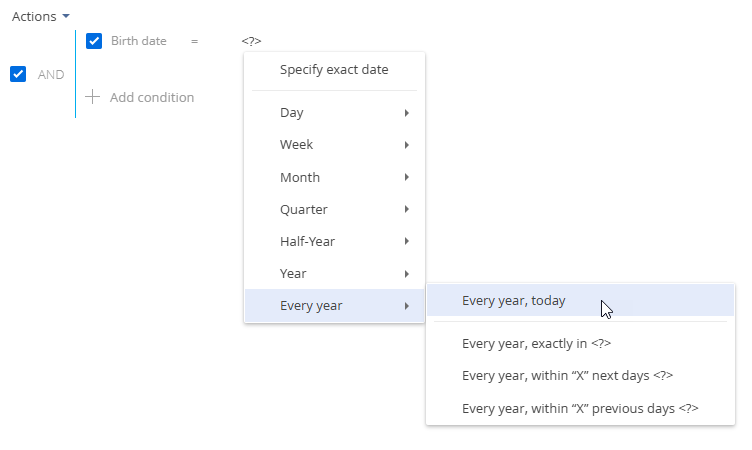Viewport: 752px width, 450px height.
Task: Select Every year, exactly in <?>
Action: (580, 343)
